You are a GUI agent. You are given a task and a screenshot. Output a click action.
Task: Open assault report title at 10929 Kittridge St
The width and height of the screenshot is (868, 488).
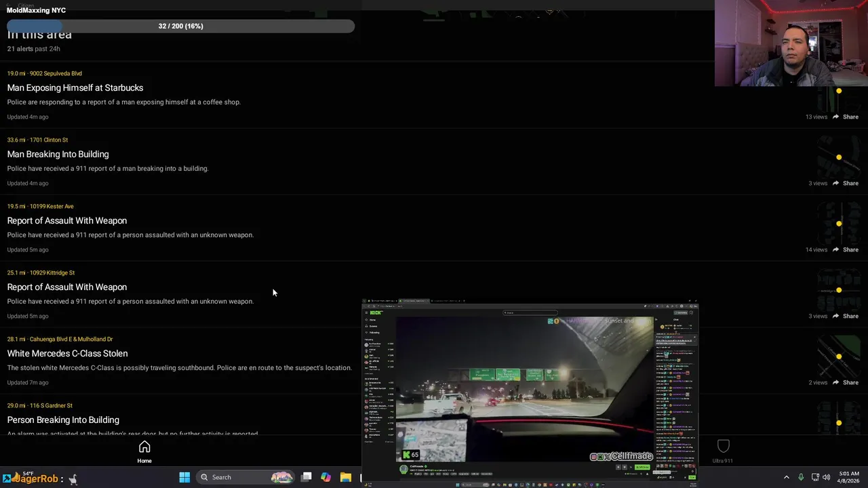point(67,287)
